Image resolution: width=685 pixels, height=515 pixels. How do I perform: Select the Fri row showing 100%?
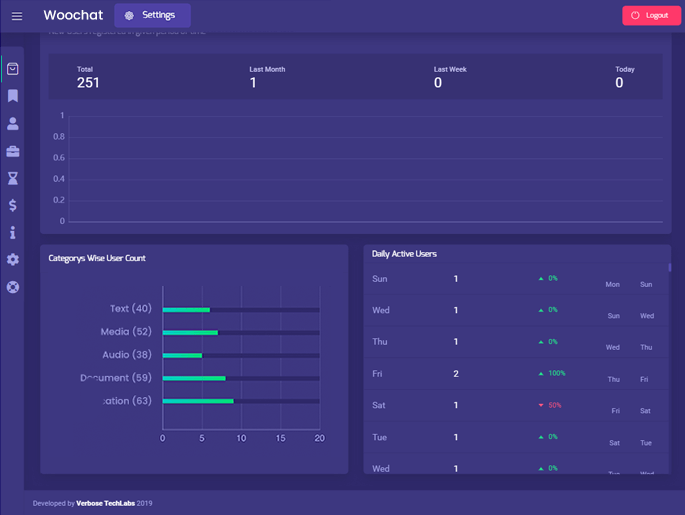point(515,374)
